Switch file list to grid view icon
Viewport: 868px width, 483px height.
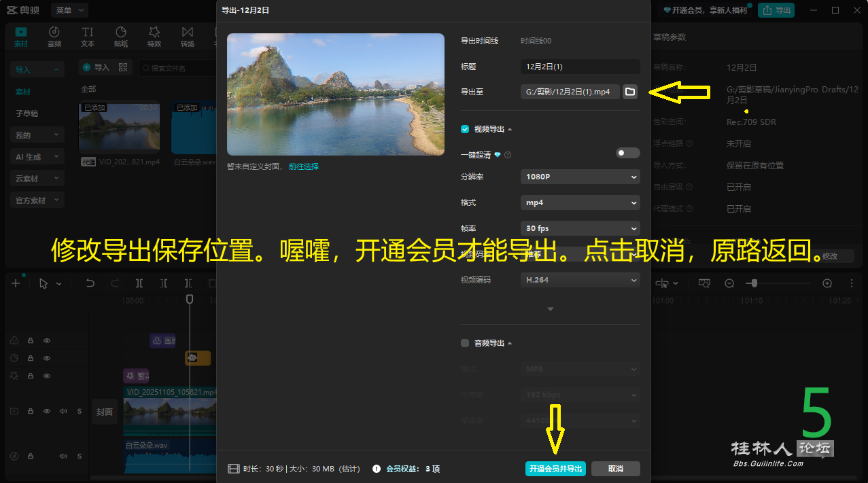pyautogui.click(x=123, y=67)
